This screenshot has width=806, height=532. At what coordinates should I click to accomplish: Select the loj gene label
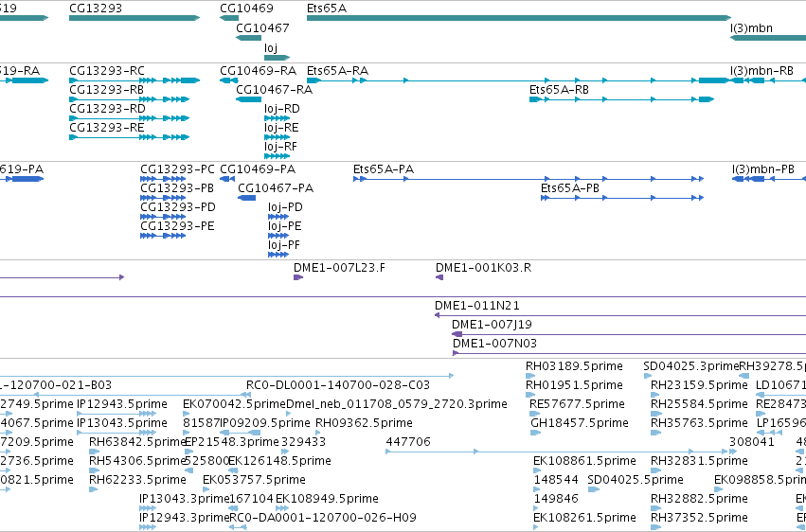(271, 47)
